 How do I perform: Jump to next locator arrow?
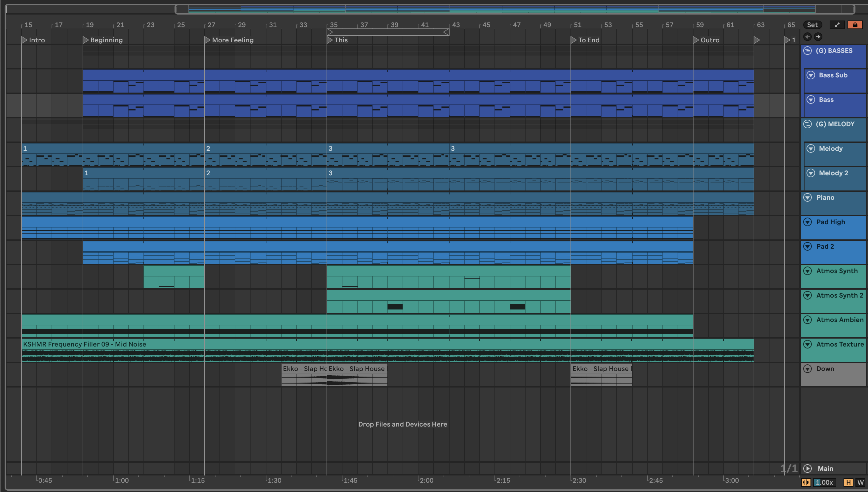[x=818, y=36]
